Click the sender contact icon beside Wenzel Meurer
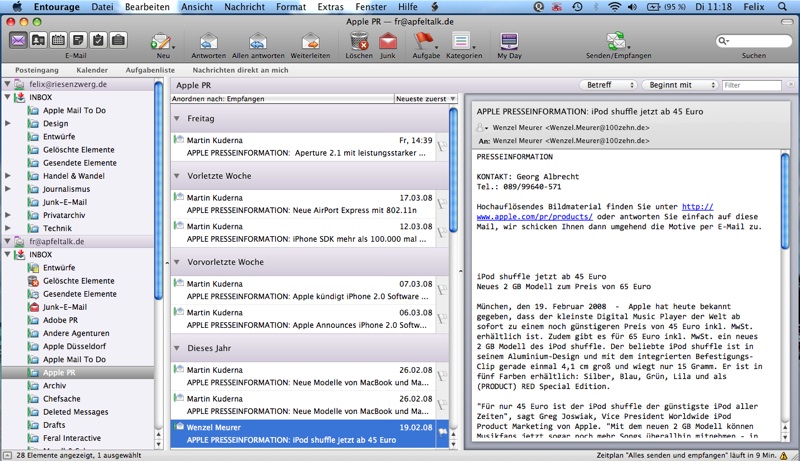This screenshot has width=800, height=461. coord(481,127)
